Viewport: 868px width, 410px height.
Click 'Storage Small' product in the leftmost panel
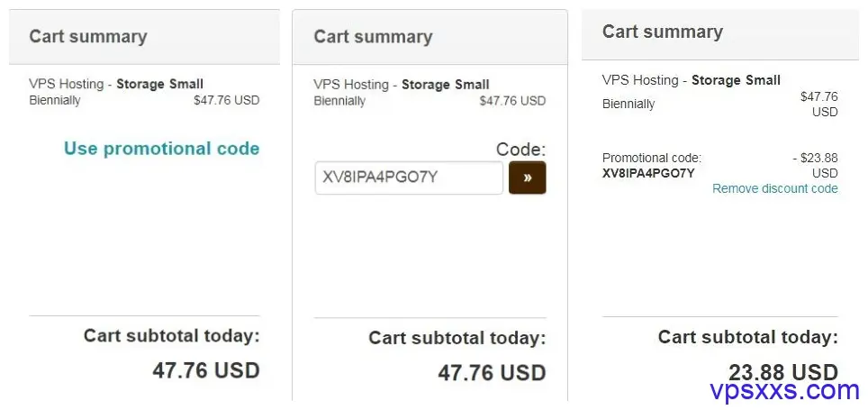click(x=160, y=84)
